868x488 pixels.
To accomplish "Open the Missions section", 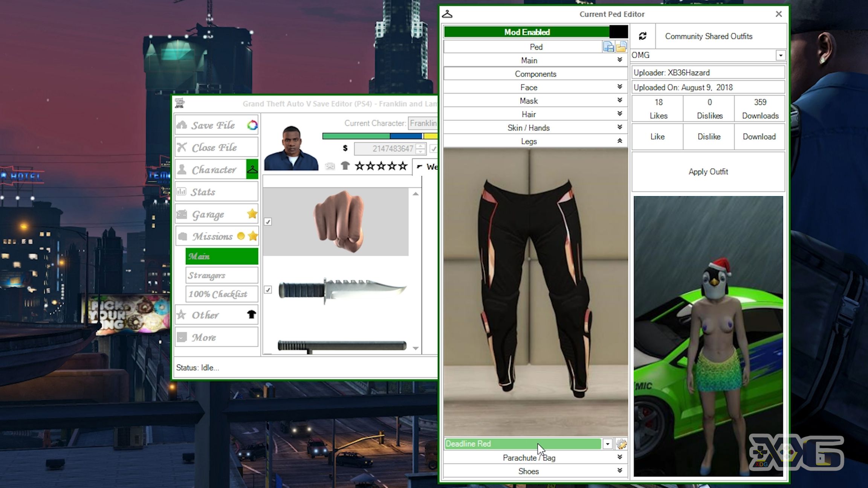I will pos(217,236).
